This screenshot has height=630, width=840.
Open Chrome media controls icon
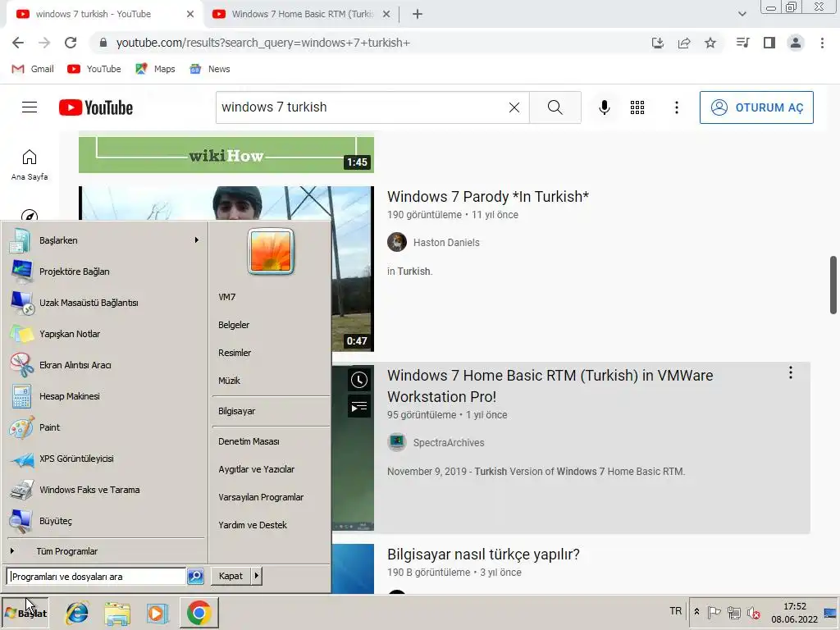click(743, 43)
